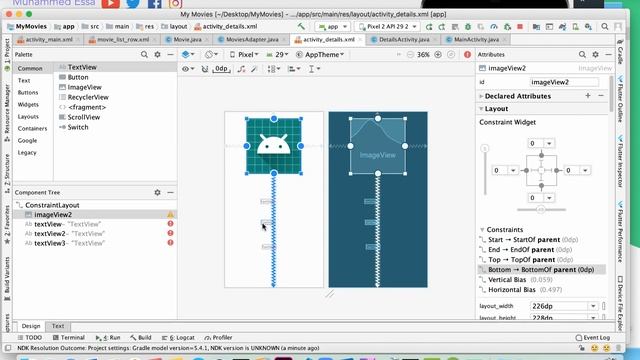
Task: Click the Make Project hammer icon
Action: click(x=301, y=27)
